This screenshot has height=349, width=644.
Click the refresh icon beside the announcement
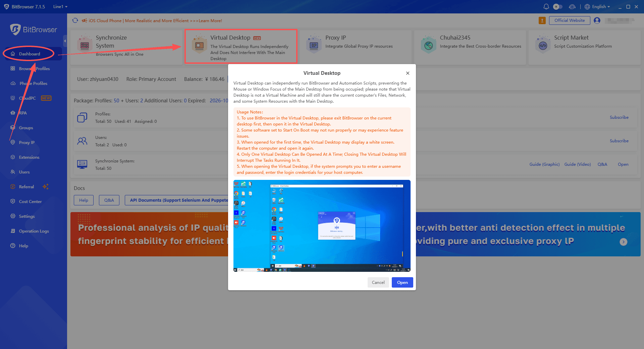point(75,20)
